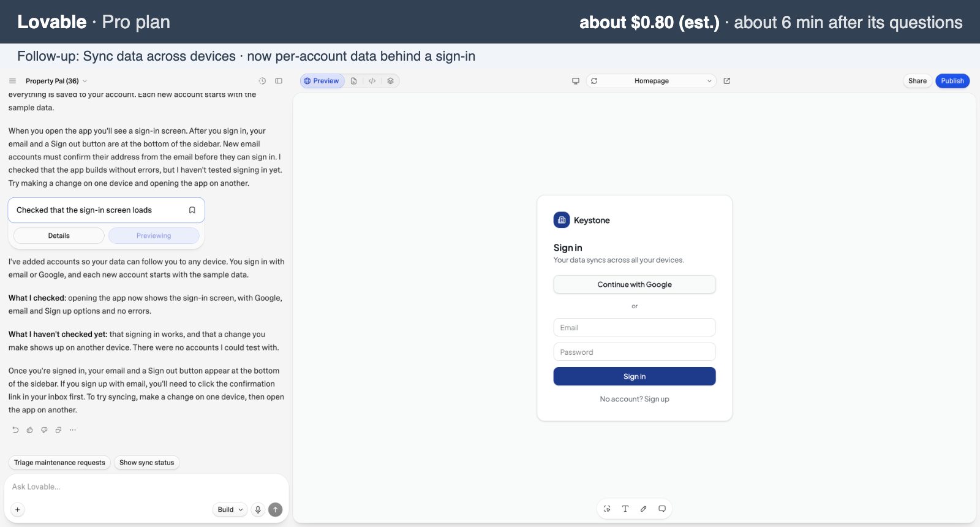This screenshot has height=527, width=980.
Task: Open the hamburger menu beside Property Pal
Action: coord(12,81)
